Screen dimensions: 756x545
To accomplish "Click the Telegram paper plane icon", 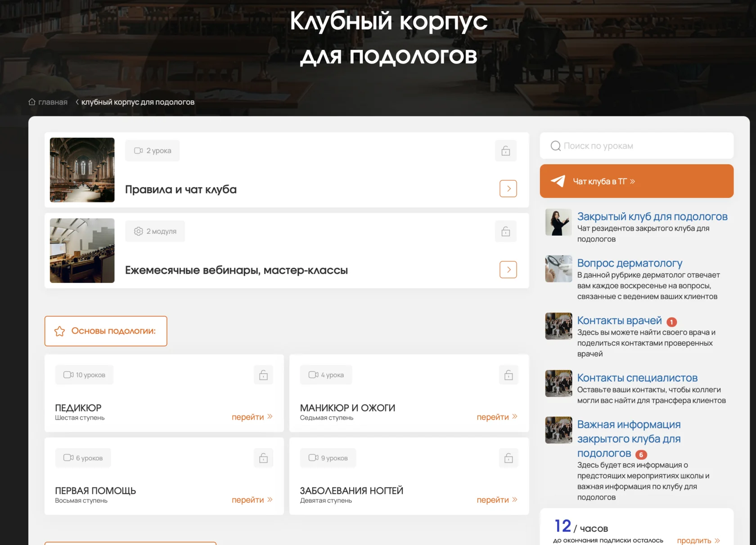I will pyautogui.click(x=558, y=181).
